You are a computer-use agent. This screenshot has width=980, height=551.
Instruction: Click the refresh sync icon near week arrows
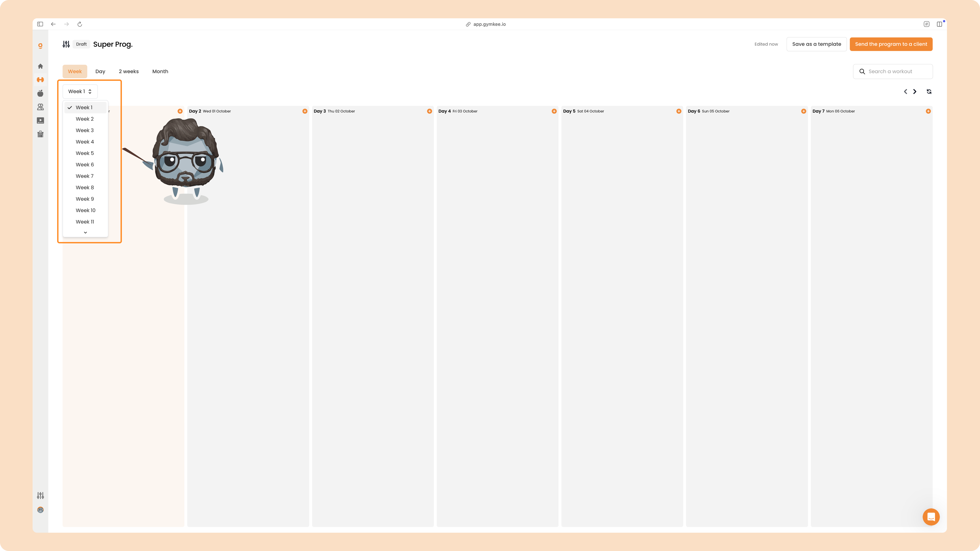click(x=929, y=92)
